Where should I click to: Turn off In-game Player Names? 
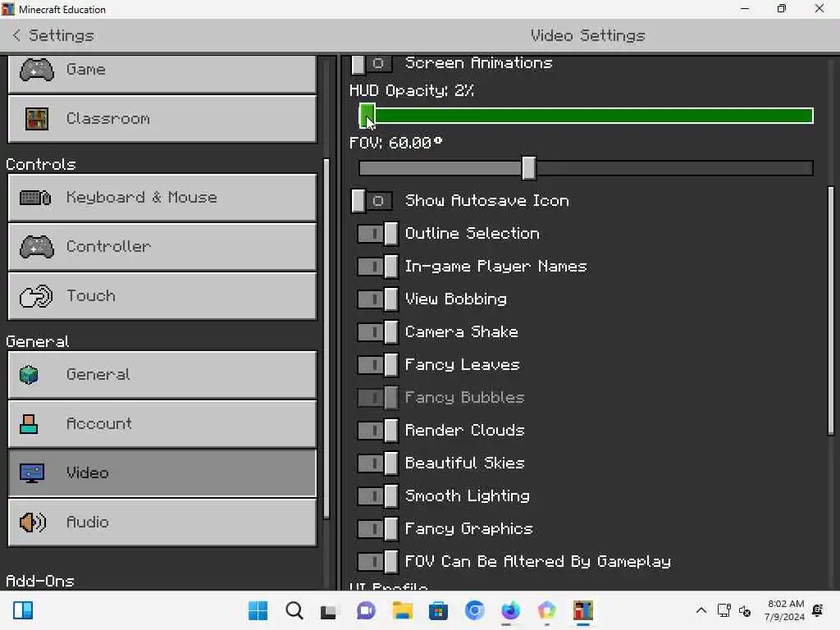pos(377,267)
